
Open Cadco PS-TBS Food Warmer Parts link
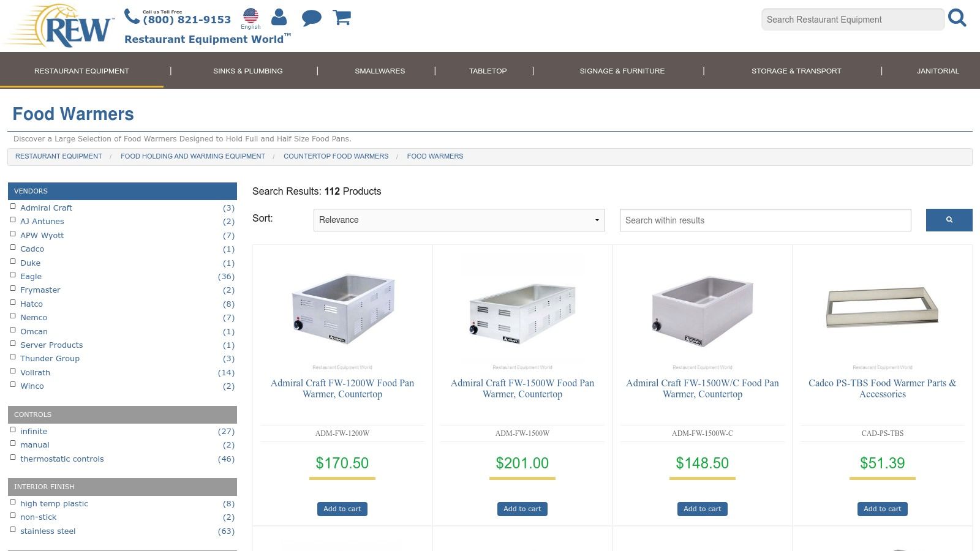pyautogui.click(x=883, y=389)
